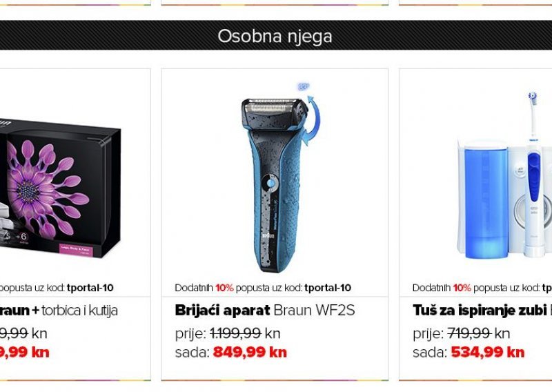Click the Brijaći aparat Braun WF2S title
The width and height of the screenshot is (552, 392).
coord(265,311)
